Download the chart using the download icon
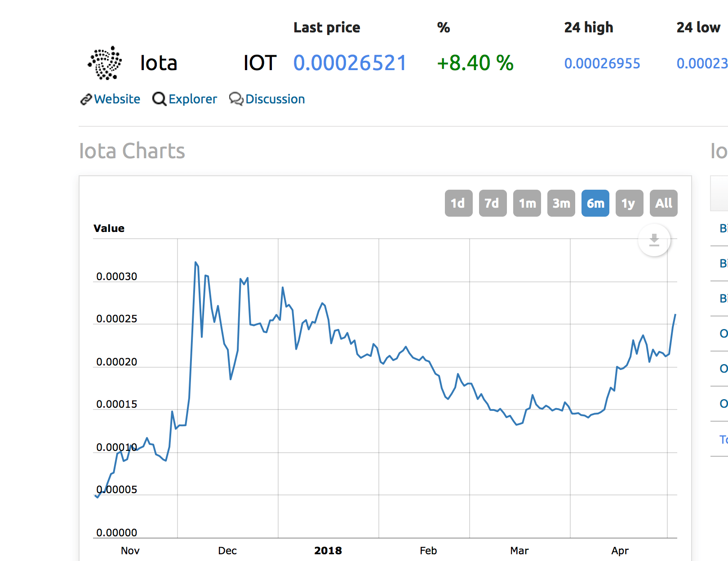The height and width of the screenshot is (561, 728). (654, 240)
